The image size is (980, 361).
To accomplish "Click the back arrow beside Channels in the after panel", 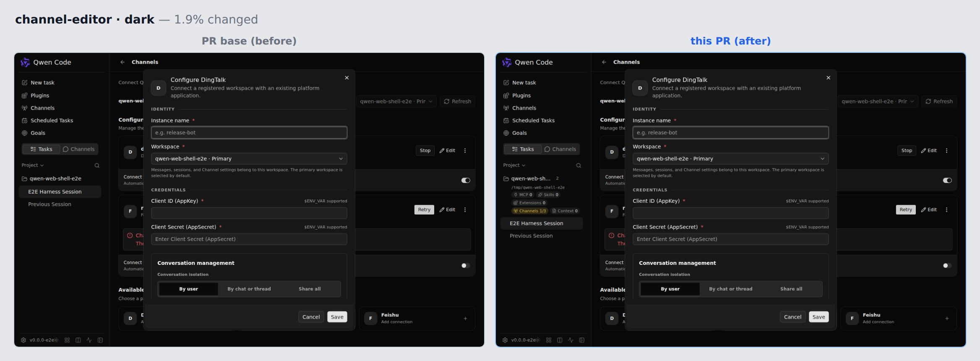I will (604, 62).
